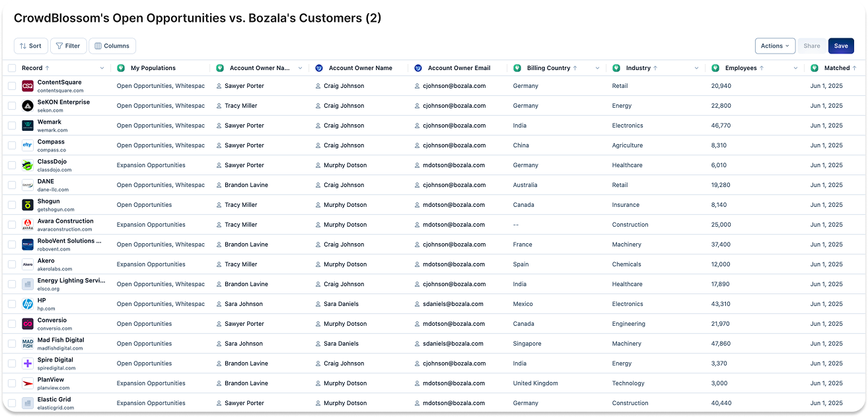
Task: Click the ClassDojo logo icon
Action: point(28,165)
